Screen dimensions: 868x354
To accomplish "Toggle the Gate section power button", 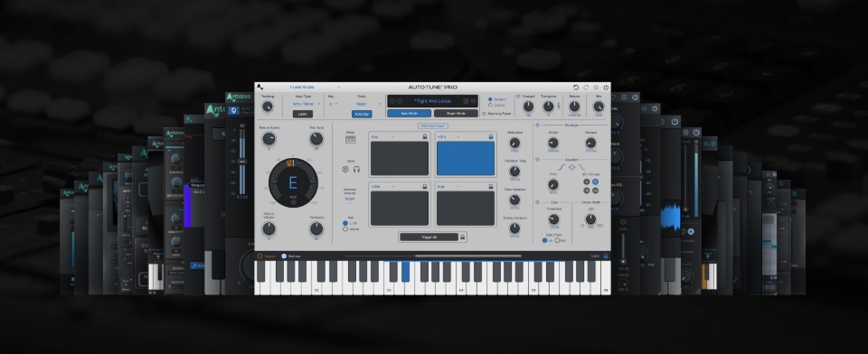I will [537, 202].
